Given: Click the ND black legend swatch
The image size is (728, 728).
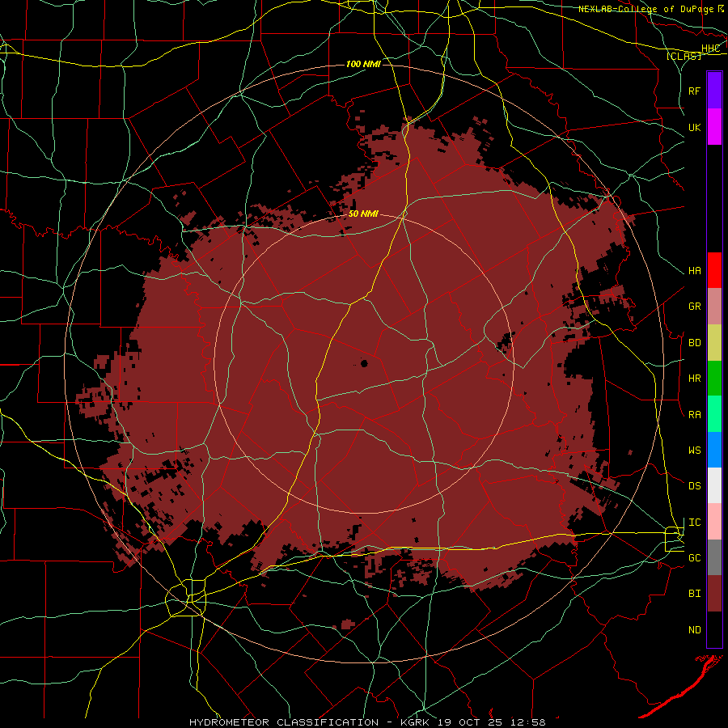Looking at the screenshot, I should click(714, 629).
